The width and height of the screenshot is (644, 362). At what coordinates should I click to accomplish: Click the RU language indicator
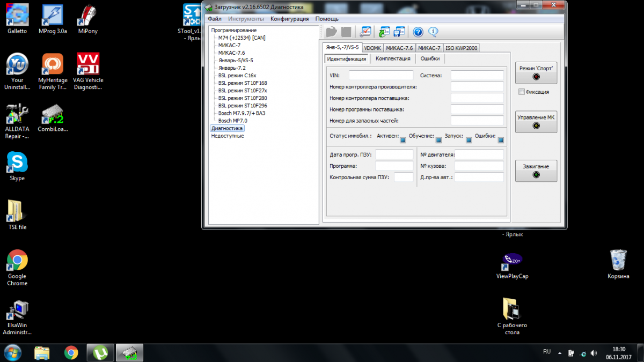[547, 352]
